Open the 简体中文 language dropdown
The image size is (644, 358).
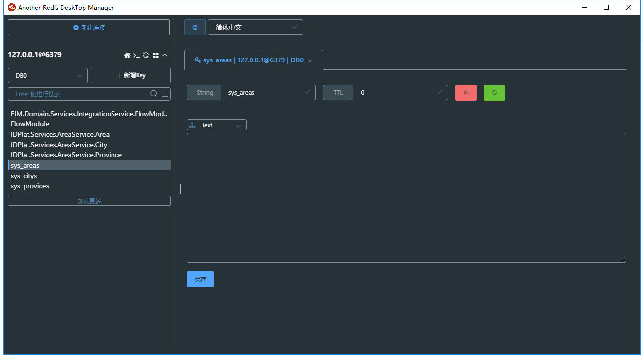(255, 27)
